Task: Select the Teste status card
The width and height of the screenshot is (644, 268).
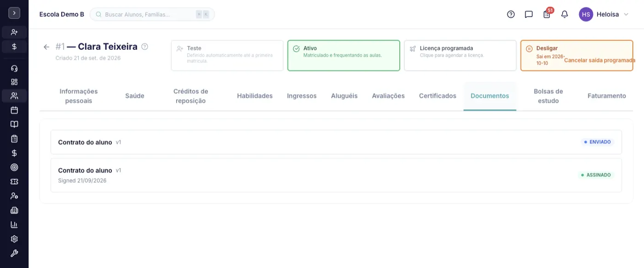Action: 227,55
